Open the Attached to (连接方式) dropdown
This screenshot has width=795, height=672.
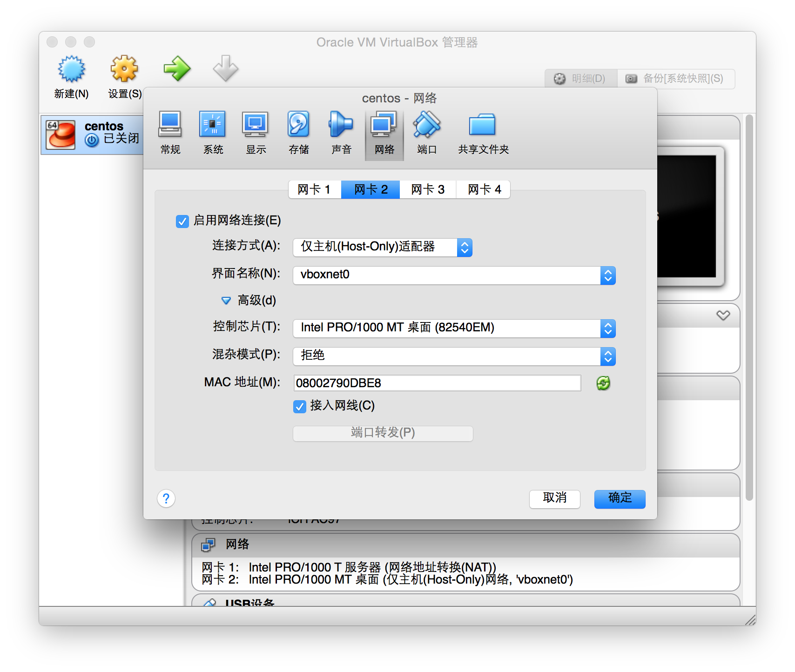coord(382,247)
